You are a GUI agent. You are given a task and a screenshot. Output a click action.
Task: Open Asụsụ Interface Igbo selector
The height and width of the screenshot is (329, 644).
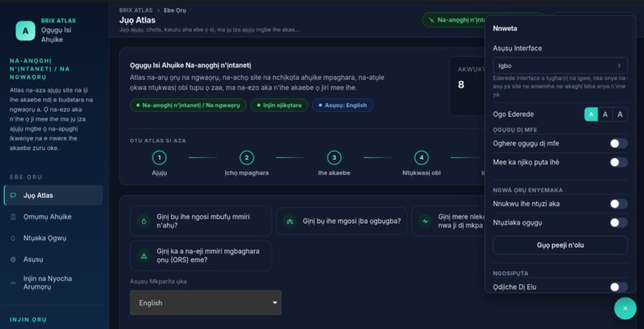point(560,65)
